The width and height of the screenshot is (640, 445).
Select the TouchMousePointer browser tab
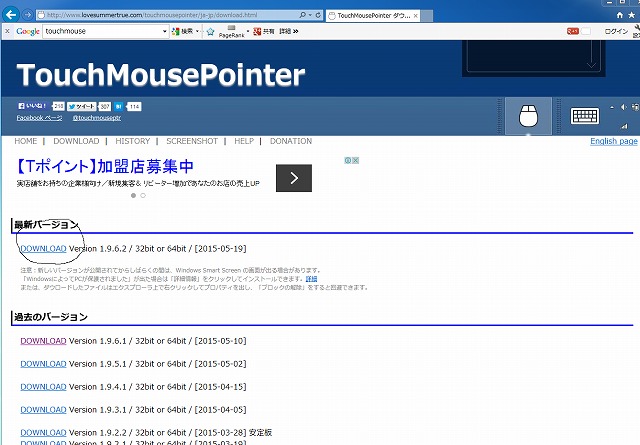pos(373,16)
